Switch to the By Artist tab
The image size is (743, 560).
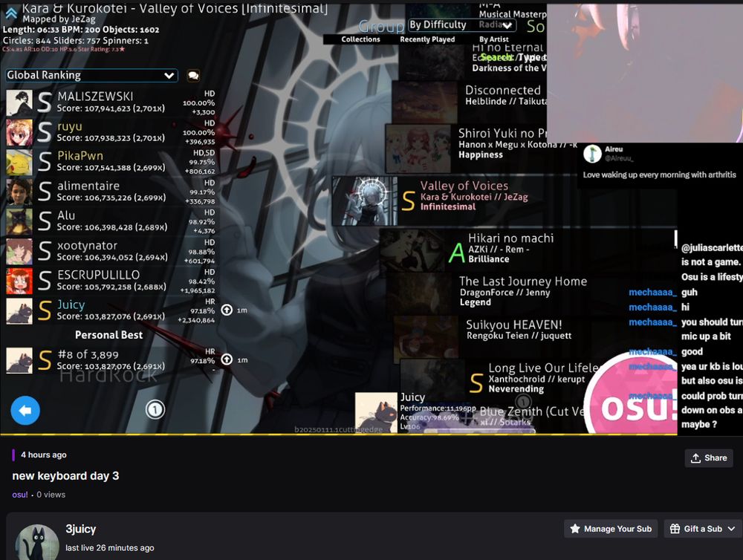(494, 39)
